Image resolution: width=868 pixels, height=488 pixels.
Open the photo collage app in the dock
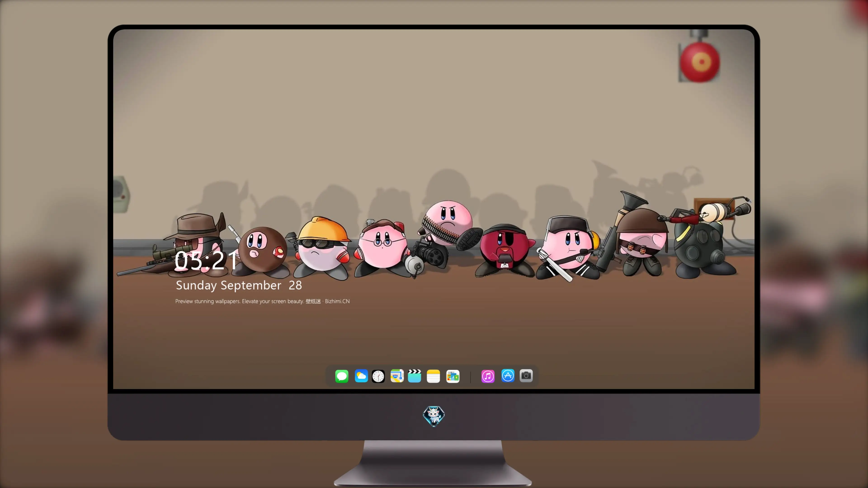click(x=453, y=376)
